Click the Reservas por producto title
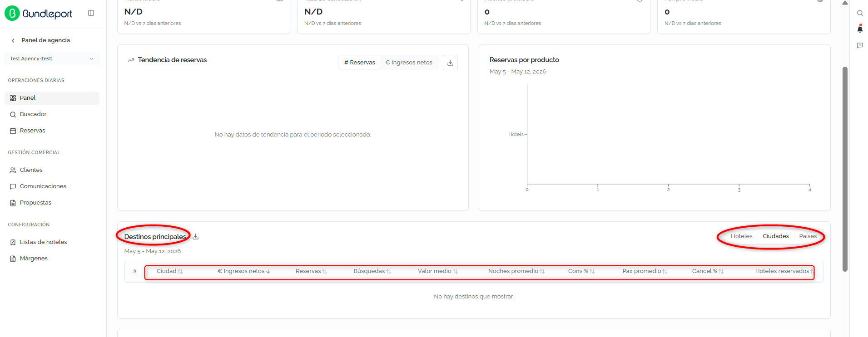868x337 pixels. tap(524, 60)
